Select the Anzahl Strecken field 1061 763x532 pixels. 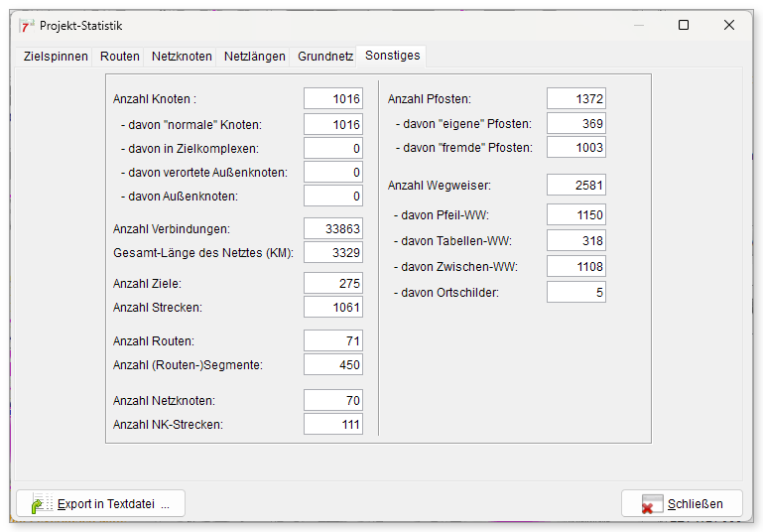click(x=333, y=307)
